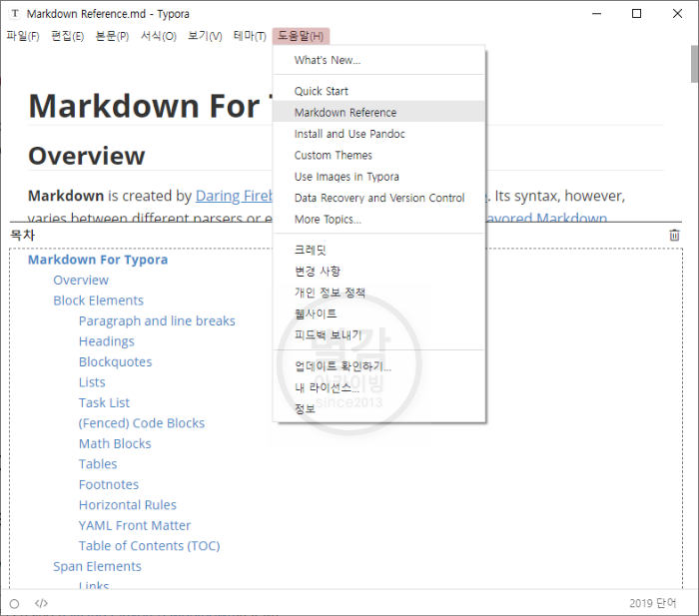
Task: Open 내 라이선스... menu item
Action: [x=378, y=387]
